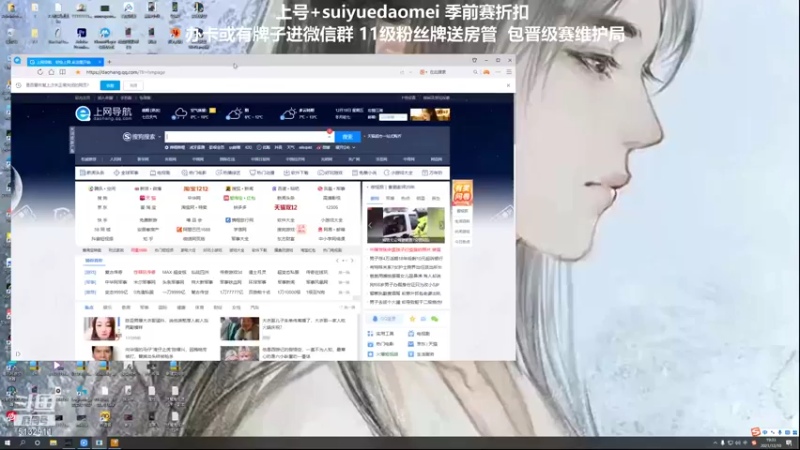Viewport: 800px width, 450px height.
Task: Click the rain cloud weather icon
Action: [179, 113]
